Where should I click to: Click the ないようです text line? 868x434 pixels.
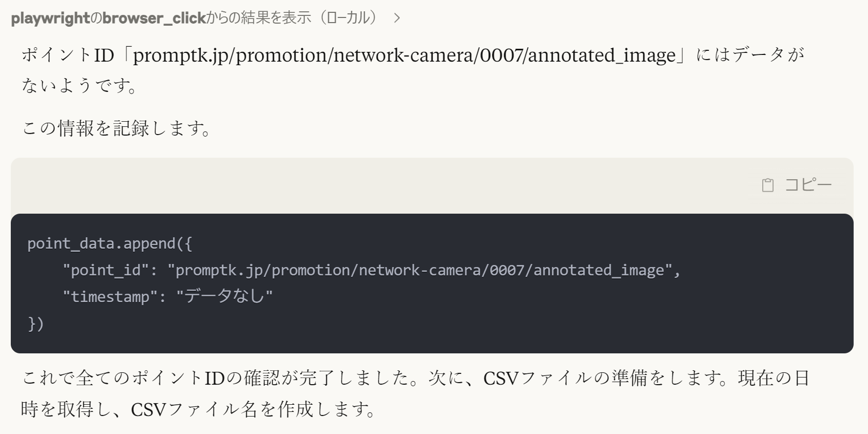(80, 85)
